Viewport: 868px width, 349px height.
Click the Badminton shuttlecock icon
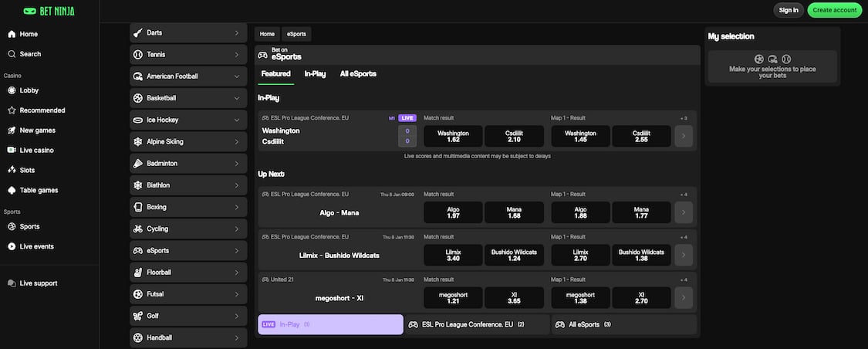[x=138, y=164]
